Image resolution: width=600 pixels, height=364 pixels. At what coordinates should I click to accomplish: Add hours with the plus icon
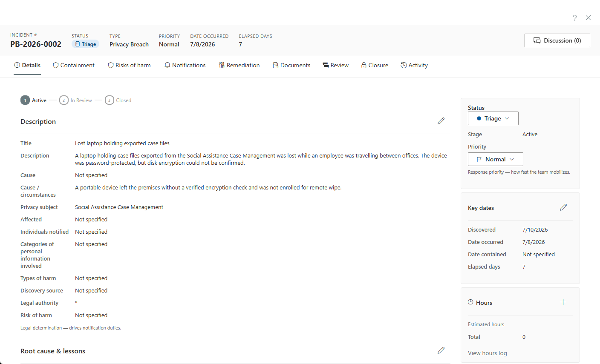point(563,302)
